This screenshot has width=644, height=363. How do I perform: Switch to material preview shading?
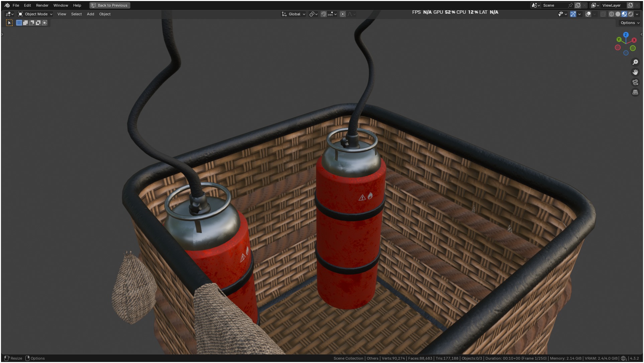pos(624,14)
